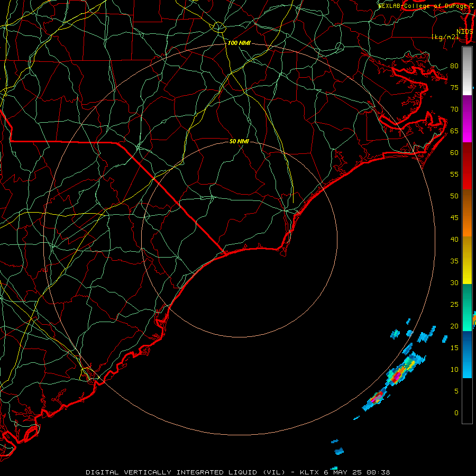Click the 60 value on the scale
This screenshot has width=476, height=476.
(454, 153)
